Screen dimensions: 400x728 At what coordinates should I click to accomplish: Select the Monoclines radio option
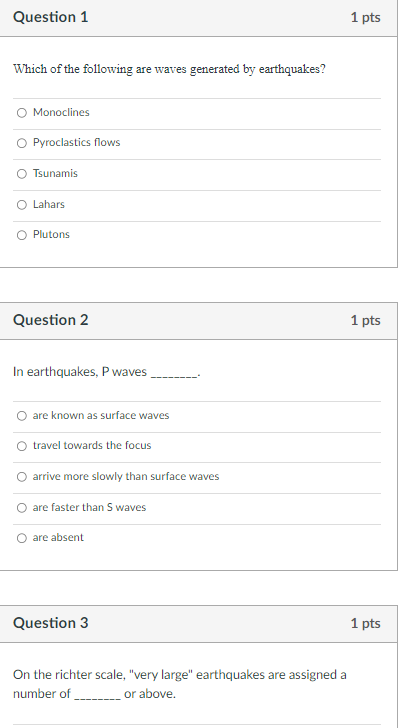click(x=22, y=113)
